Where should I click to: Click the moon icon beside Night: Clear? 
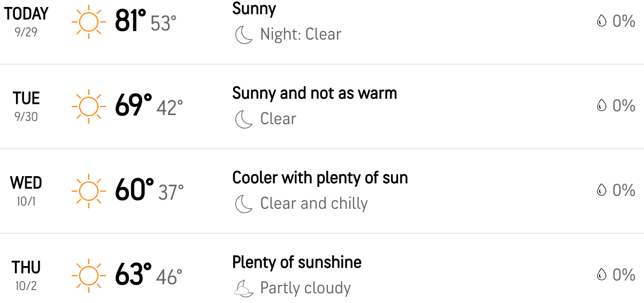[x=244, y=35]
